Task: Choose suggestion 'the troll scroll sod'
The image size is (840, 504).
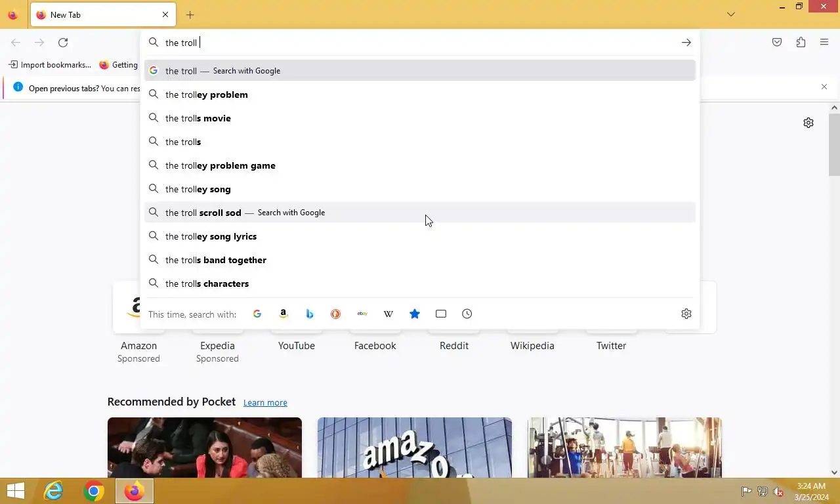Action: [420, 213]
